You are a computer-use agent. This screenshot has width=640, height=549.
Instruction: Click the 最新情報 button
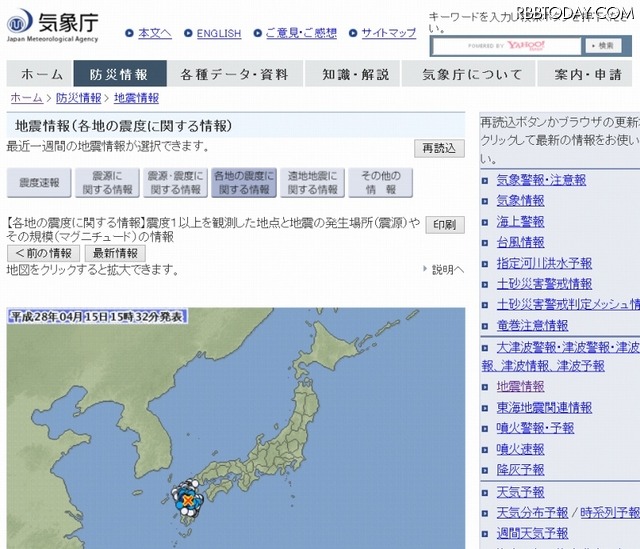115,253
